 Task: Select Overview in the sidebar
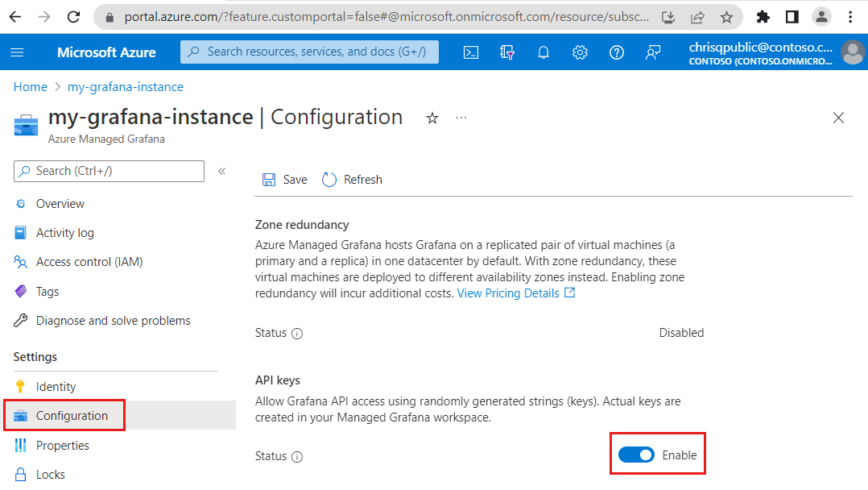click(x=62, y=203)
